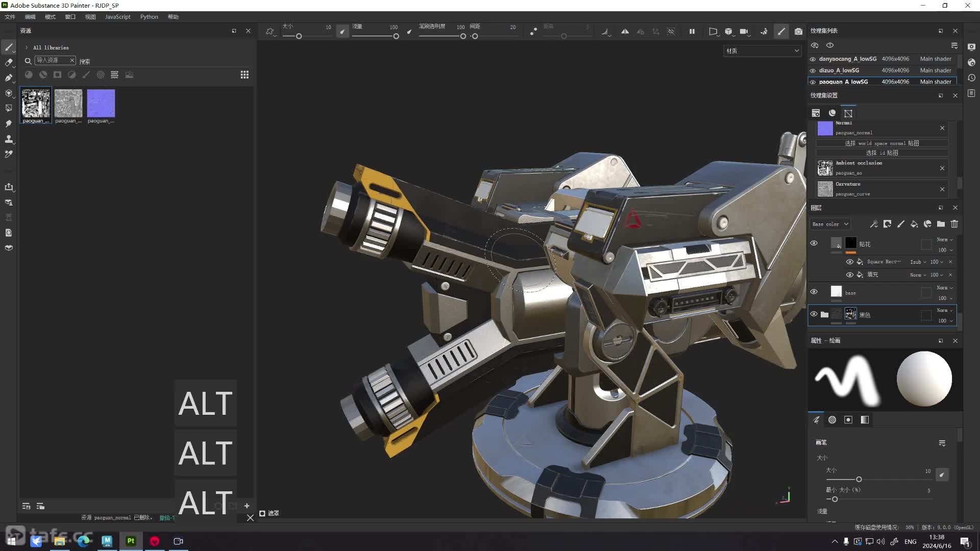Delete the selected layer with trash icon

pos(954,224)
